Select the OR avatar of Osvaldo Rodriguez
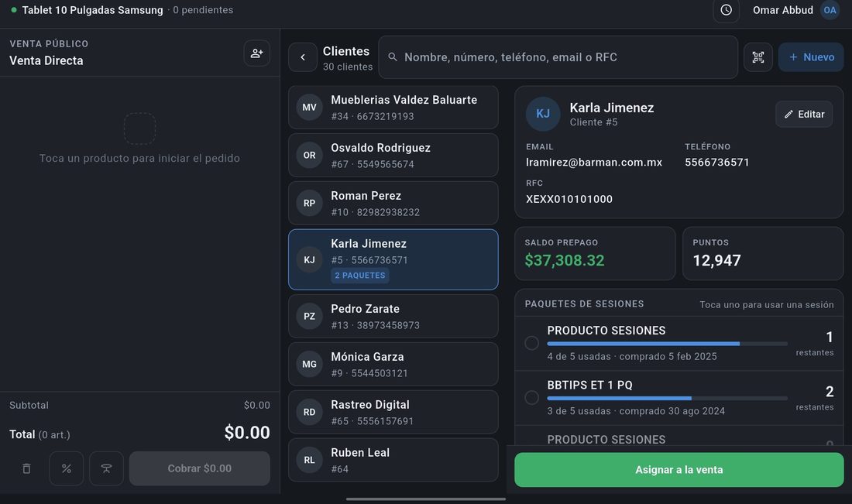Viewport: 852px width, 504px height. click(x=309, y=155)
